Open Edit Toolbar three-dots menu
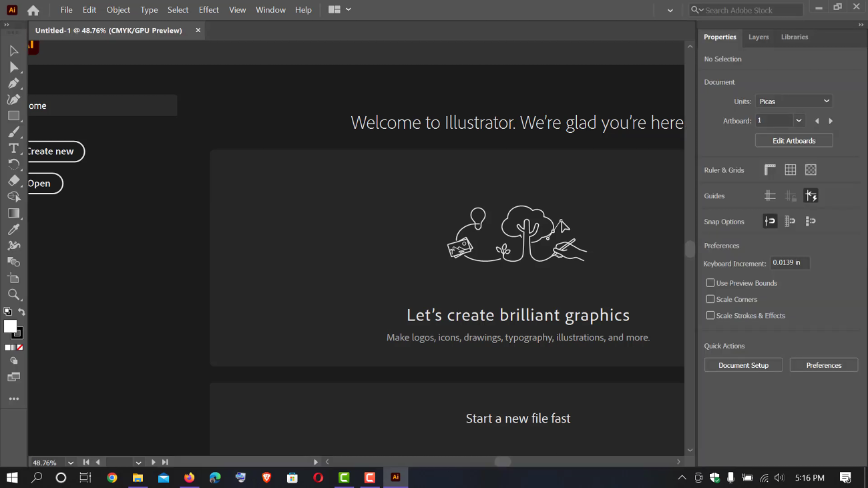Image resolution: width=868 pixels, height=488 pixels. tap(13, 399)
